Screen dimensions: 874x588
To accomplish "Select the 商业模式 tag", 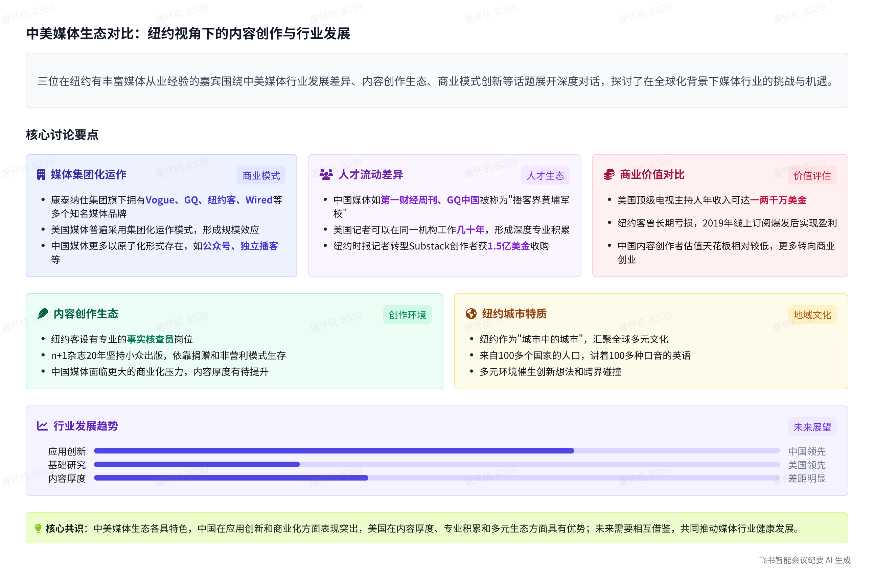I will (x=261, y=175).
